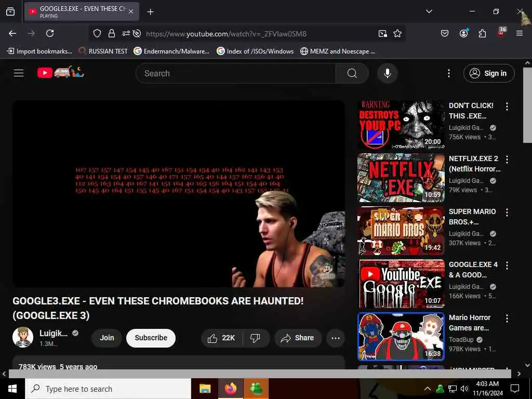Reload the current page
The height and width of the screenshot is (399, 532).
pos(50,33)
